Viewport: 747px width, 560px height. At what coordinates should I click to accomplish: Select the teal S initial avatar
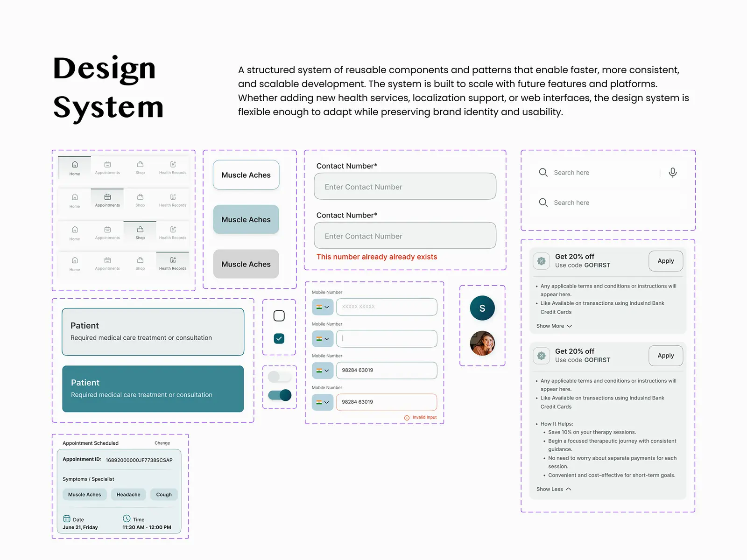(482, 308)
